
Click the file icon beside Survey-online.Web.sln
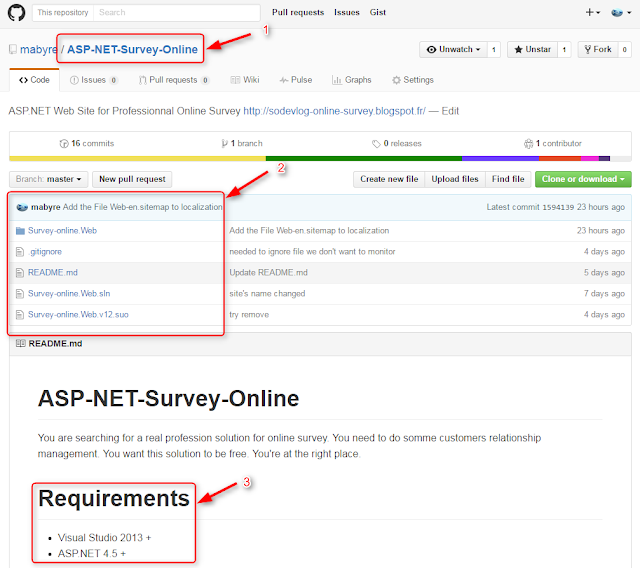pos(20,294)
